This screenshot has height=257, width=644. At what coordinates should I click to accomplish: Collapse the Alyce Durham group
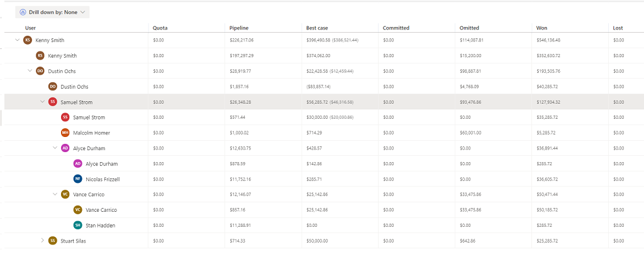coord(55,148)
